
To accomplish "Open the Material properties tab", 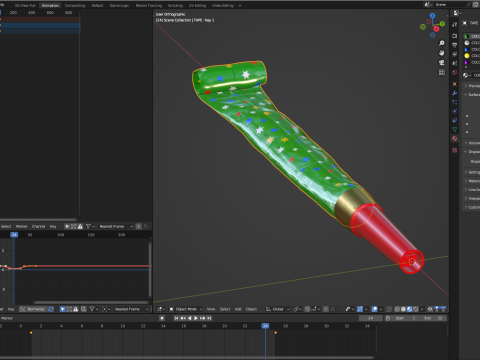I will point(455,138).
